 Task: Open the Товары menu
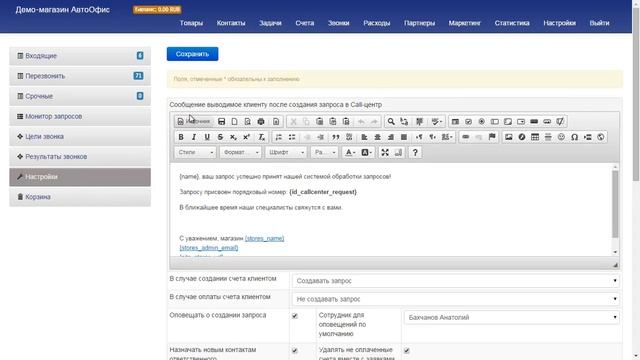(x=191, y=23)
